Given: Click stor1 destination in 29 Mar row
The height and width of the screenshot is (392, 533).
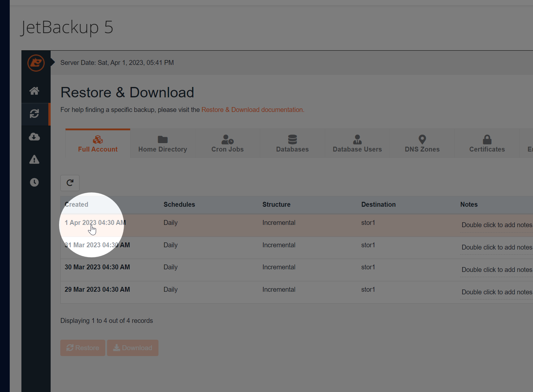Looking at the screenshot, I should [368, 289].
